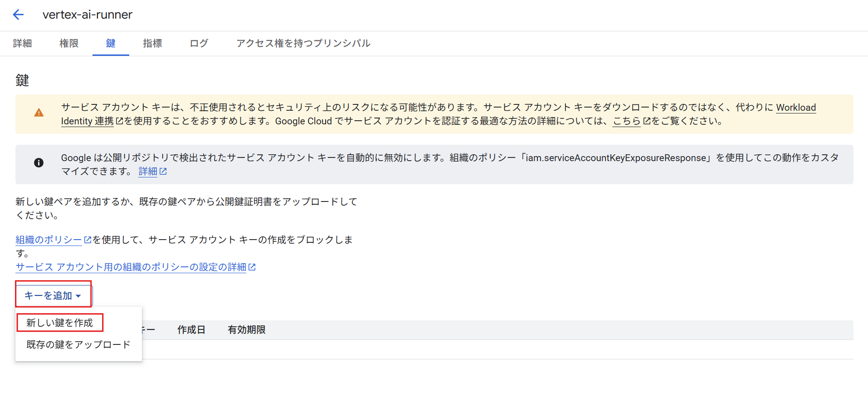Viewport: 868px width, 398px height.
Task: Click the 組織のポリシー link
Action: (49, 240)
